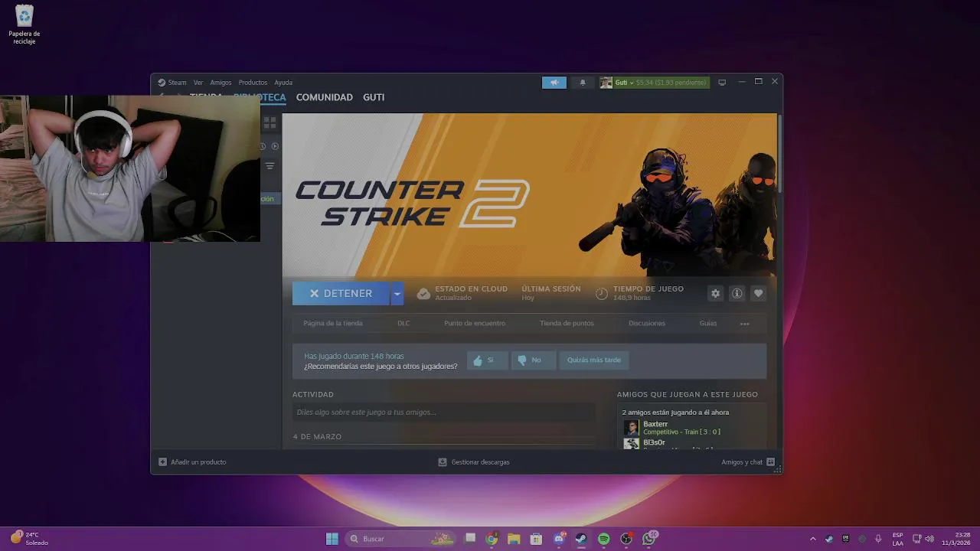Add Counter-Strike 2 to favorites heart

click(758, 293)
